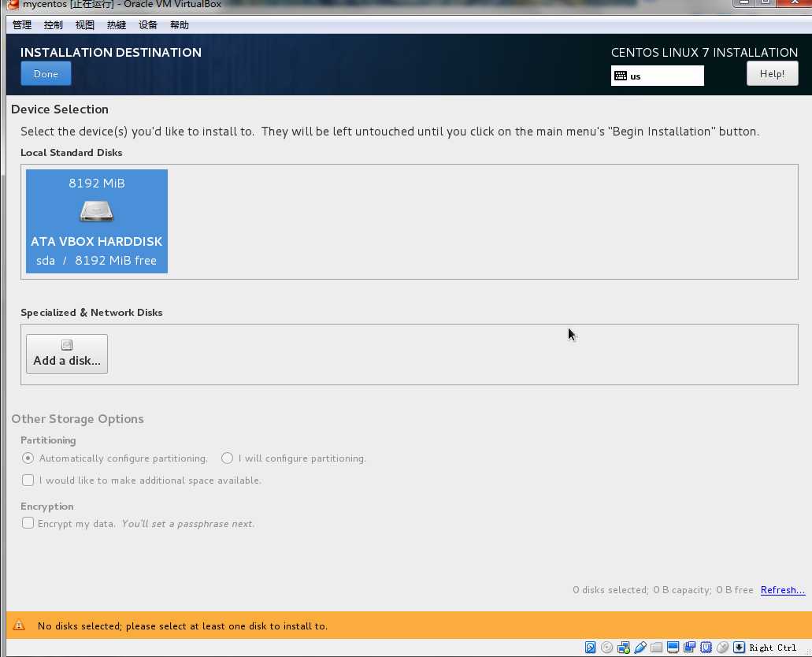The height and width of the screenshot is (657, 812).
Task: Open the 热键 menu
Action: pyautogui.click(x=117, y=25)
